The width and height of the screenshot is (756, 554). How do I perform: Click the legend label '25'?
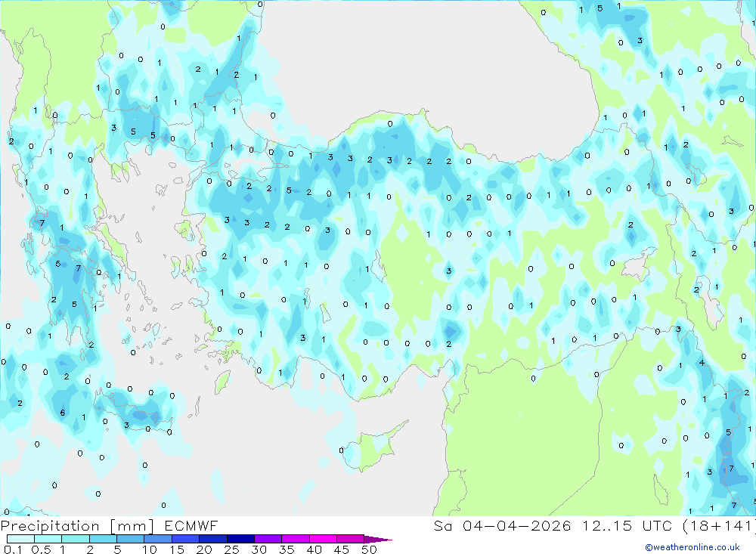pos(232,549)
